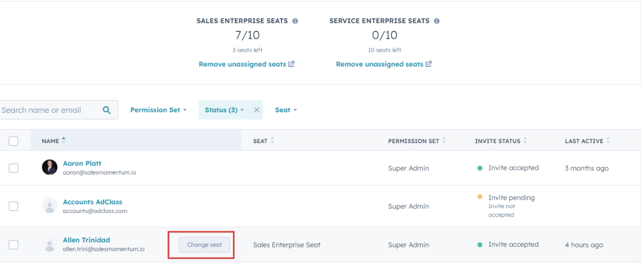Click Aaron Platt's profile avatar
This screenshot has height=265, width=644.
pyautogui.click(x=49, y=168)
